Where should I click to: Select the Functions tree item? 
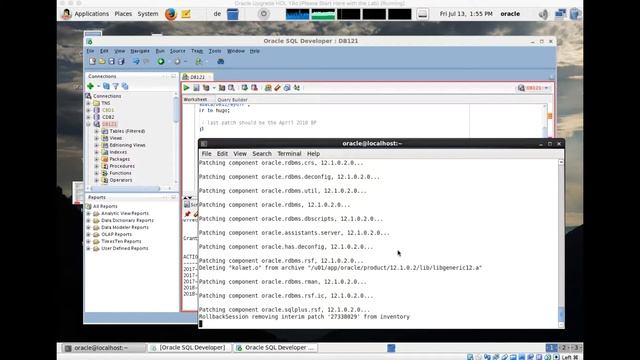(x=120, y=173)
